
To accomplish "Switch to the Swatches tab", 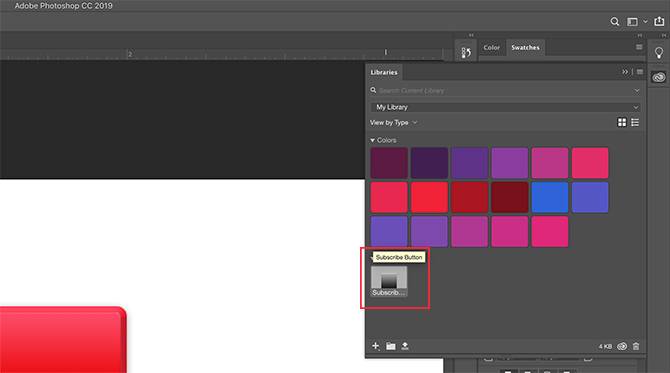I will point(525,47).
